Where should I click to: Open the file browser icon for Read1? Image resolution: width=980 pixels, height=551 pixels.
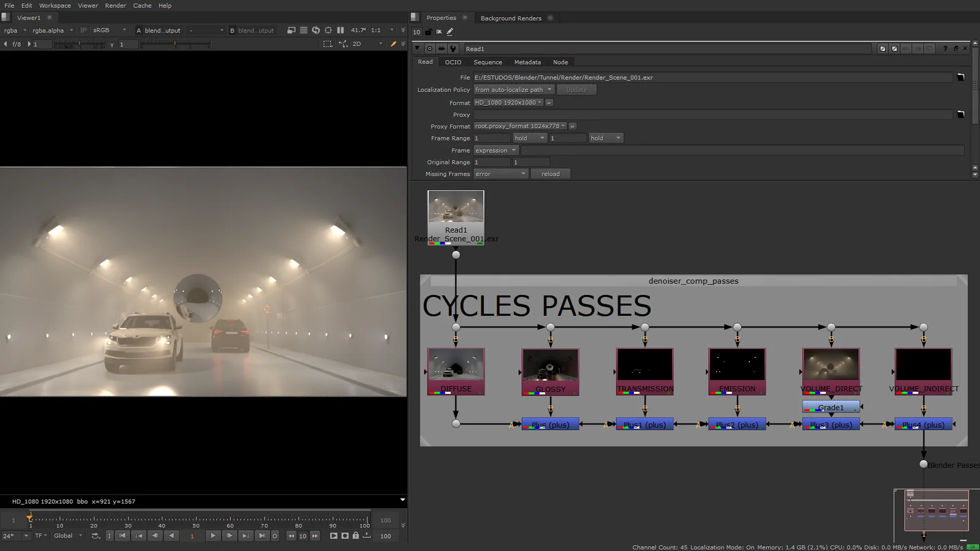[961, 77]
